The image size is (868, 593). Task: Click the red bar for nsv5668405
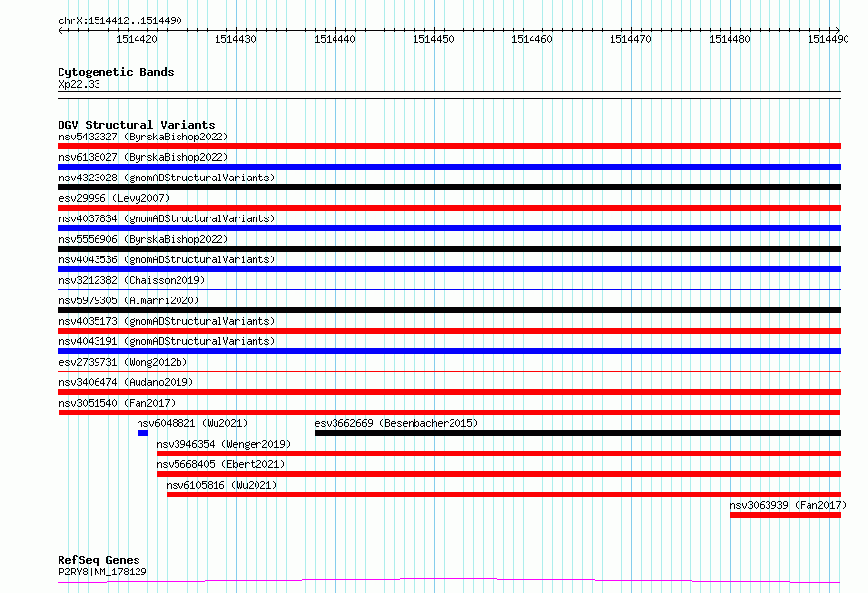[x=498, y=474]
